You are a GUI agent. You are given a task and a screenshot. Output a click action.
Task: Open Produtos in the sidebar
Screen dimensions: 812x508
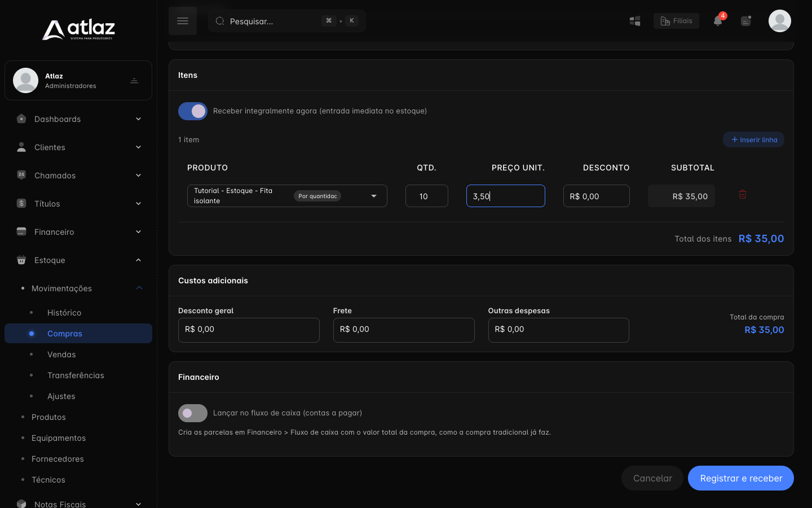48,417
